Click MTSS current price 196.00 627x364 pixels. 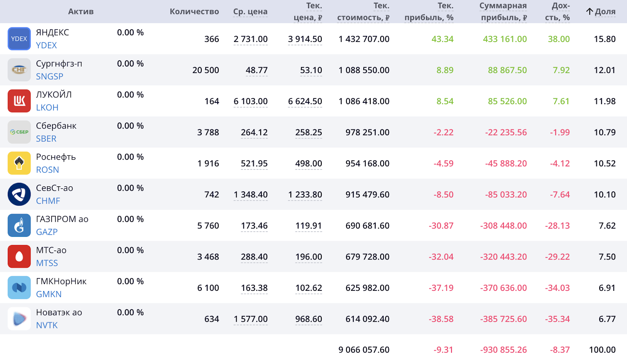point(309,257)
